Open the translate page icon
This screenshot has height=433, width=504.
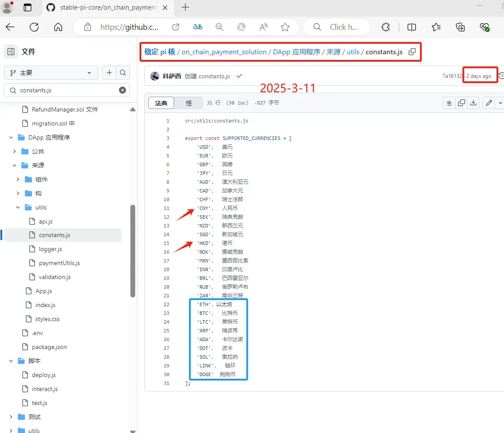click(x=198, y=27)
